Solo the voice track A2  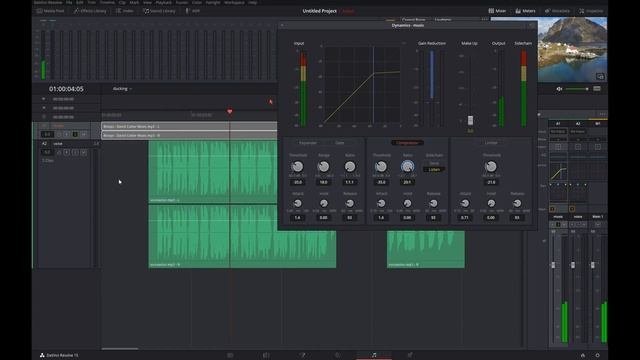(x=75, y=152)
